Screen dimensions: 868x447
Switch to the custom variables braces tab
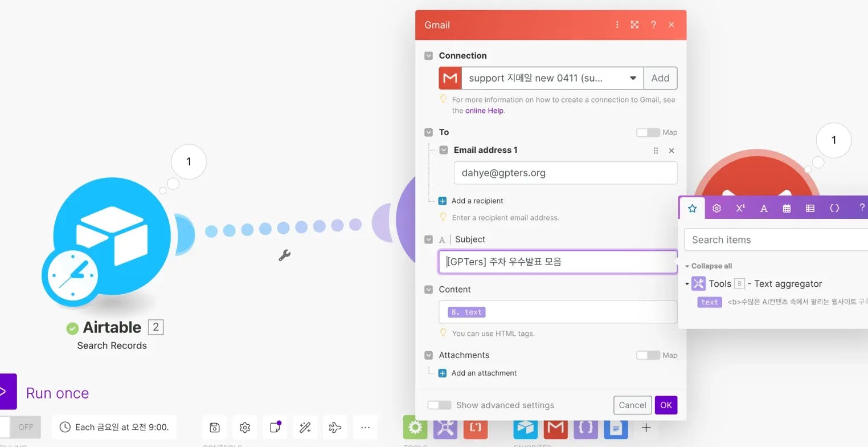point(834,208)
